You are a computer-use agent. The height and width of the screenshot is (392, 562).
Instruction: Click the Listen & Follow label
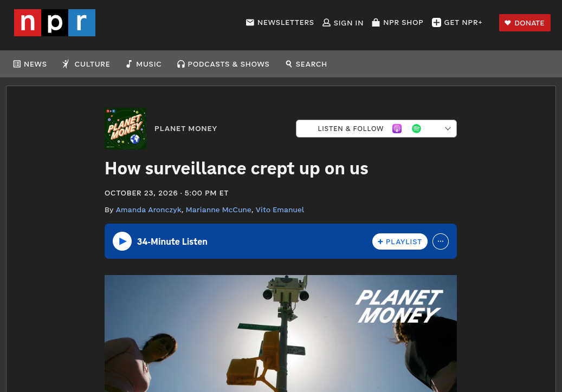click(351, 128)
